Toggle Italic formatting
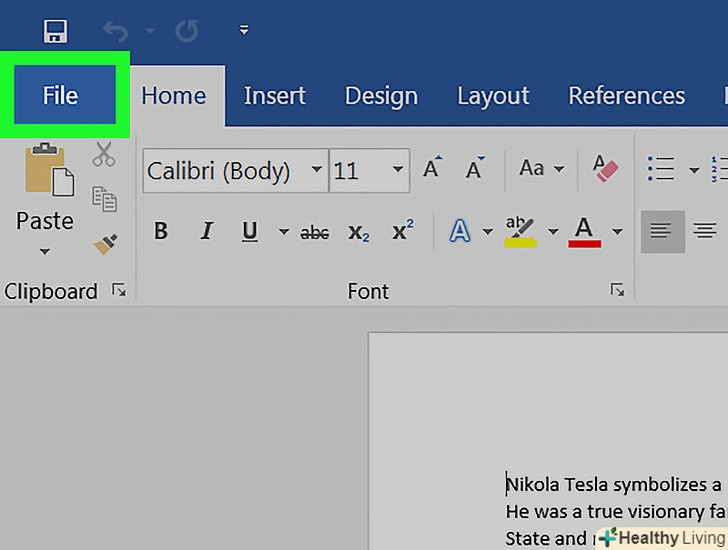728x550 pixels. (x=206, y=232)
